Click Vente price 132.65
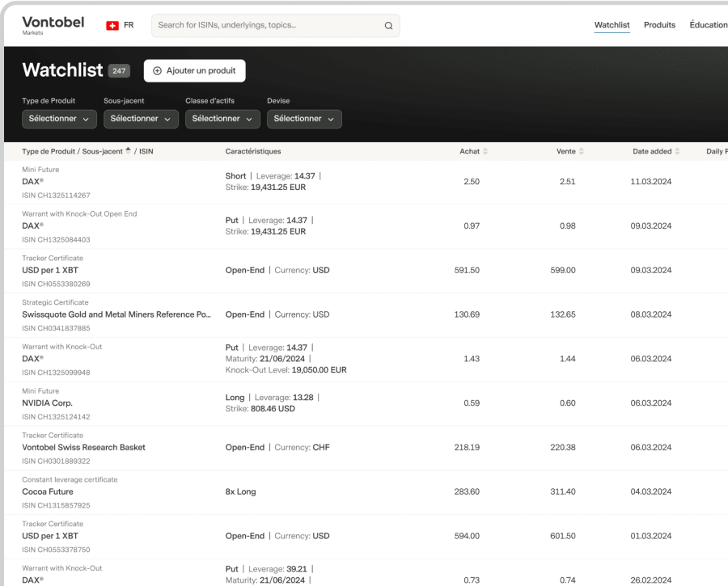The height and width of the screenshot is (586, 728). [x=563, y=314]
